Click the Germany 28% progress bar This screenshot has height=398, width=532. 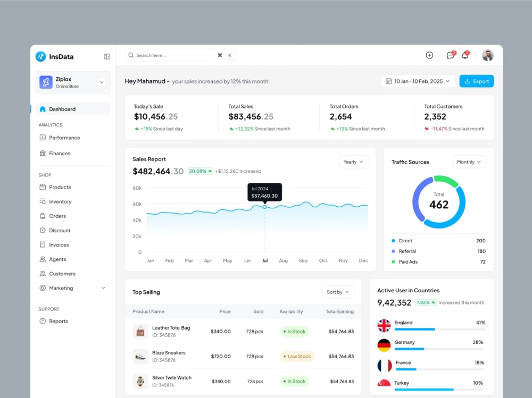[440, 349]
